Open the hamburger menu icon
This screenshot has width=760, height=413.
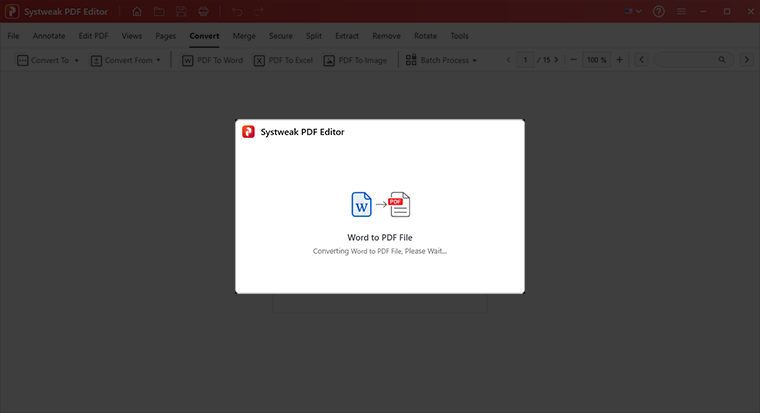pos(681,11)
